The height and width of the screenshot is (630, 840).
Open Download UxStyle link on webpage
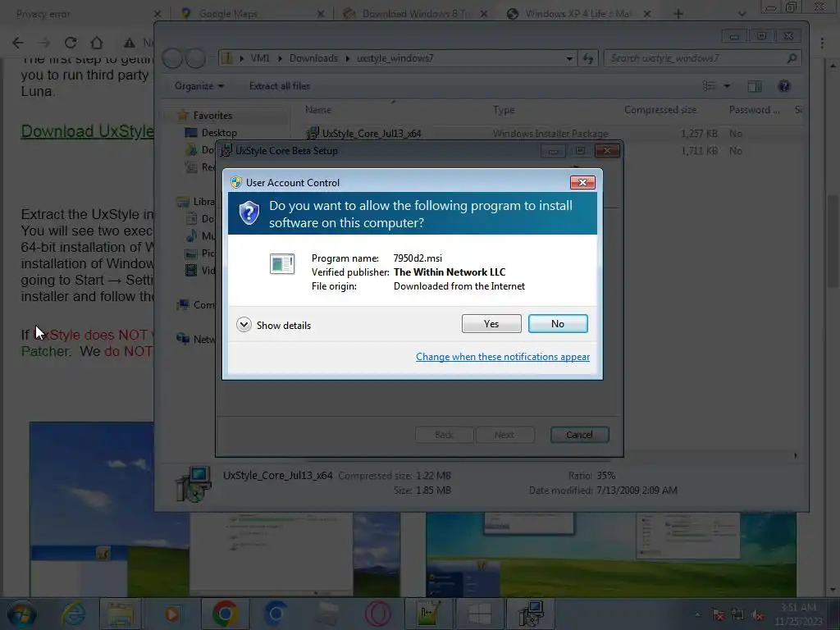click(x=87, y=131)
